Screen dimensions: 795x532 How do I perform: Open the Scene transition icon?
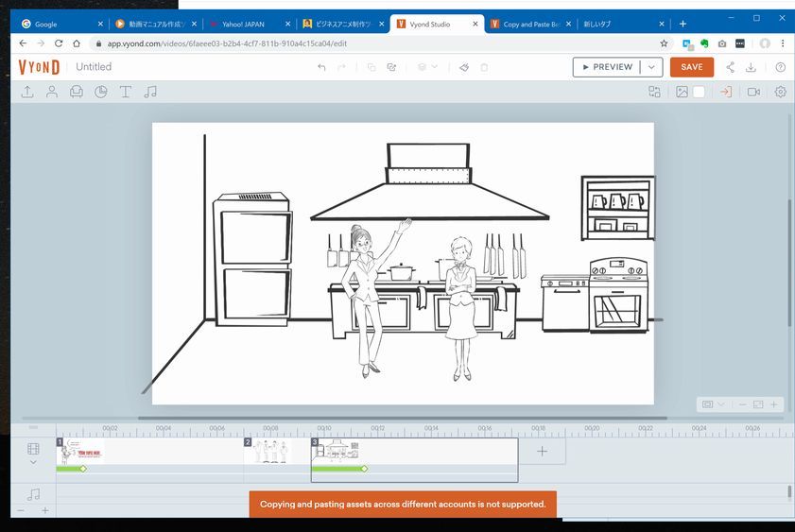726,92
